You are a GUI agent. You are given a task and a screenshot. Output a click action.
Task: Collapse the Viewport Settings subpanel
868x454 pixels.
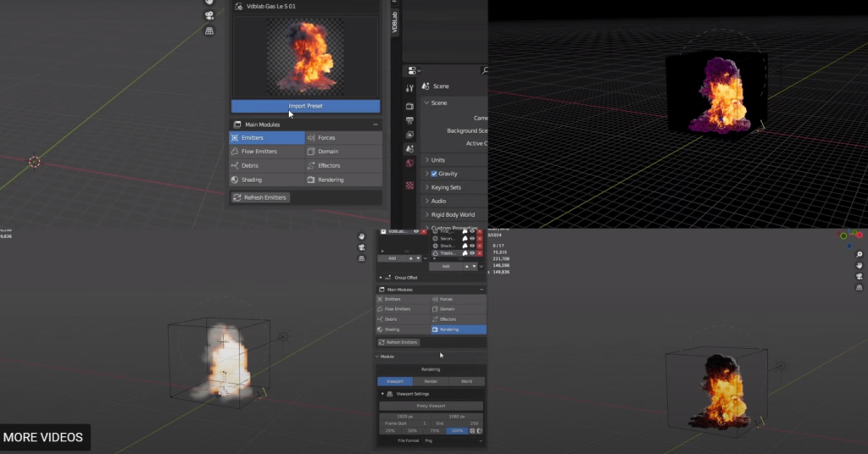point(382,394)
